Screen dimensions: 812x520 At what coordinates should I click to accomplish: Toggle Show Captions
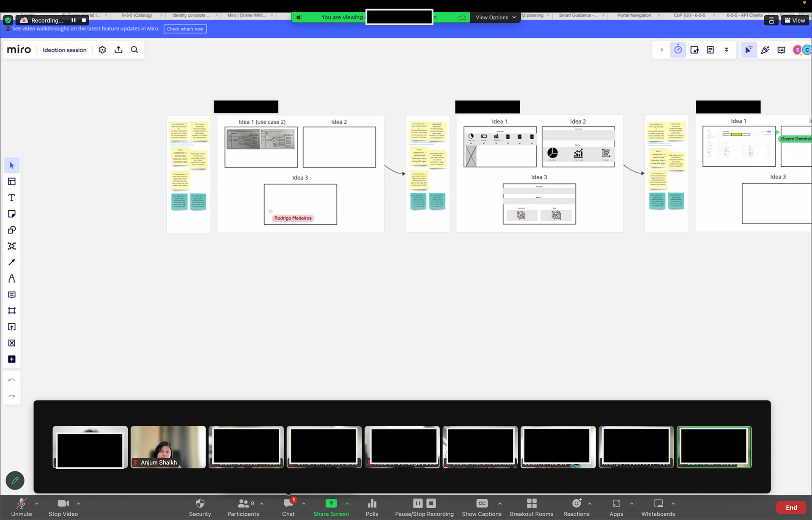[x=482, y=507]
